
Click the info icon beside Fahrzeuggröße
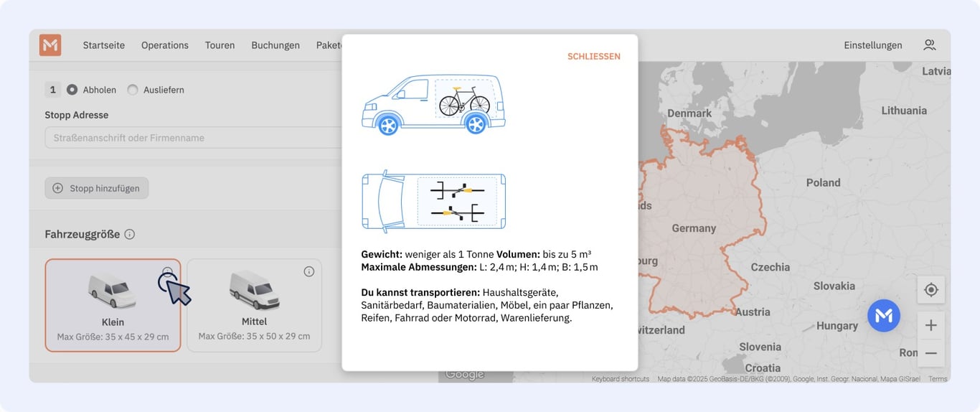click(130, 234)
